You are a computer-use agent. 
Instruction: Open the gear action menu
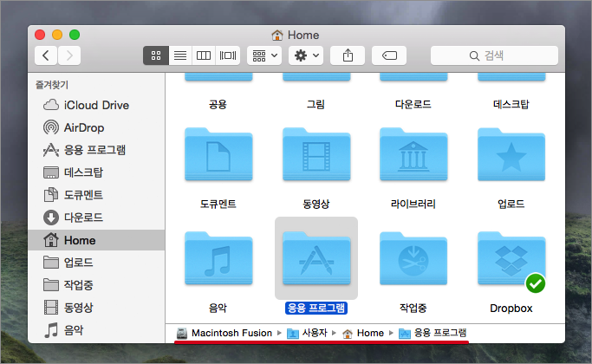pos(306,55)
